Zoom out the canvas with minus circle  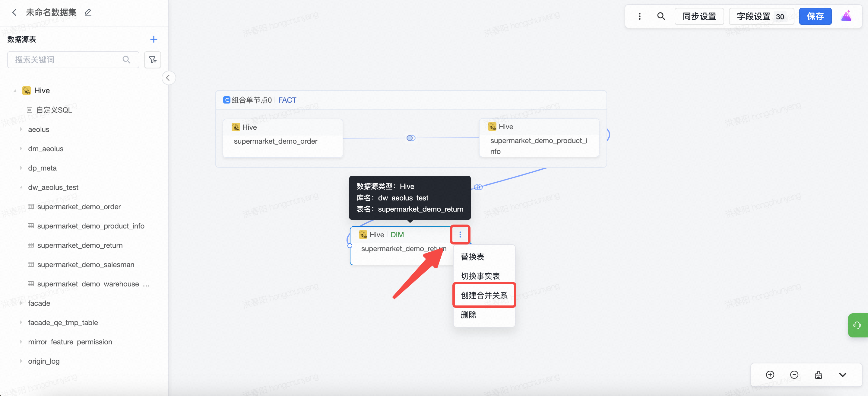coord(794,375)
